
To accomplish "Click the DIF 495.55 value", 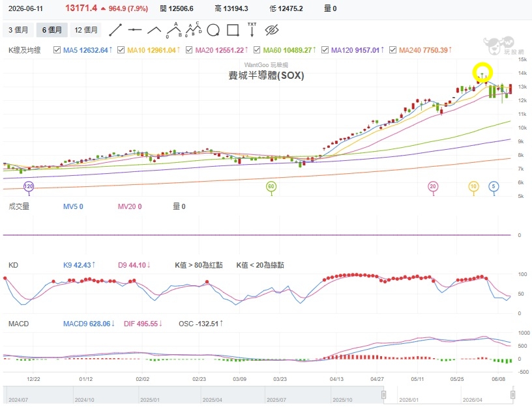I will [143, 324].
